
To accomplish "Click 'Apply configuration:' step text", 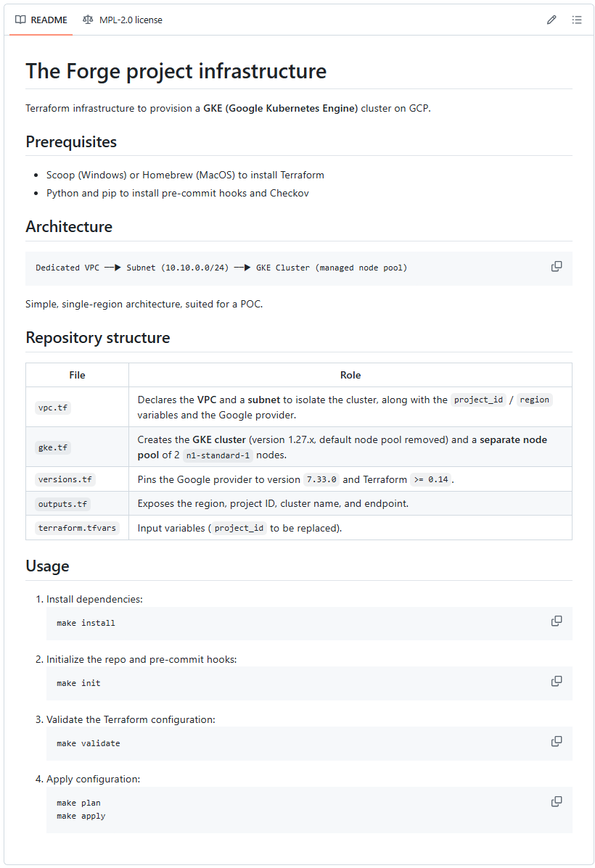I will tap(93, 779).
